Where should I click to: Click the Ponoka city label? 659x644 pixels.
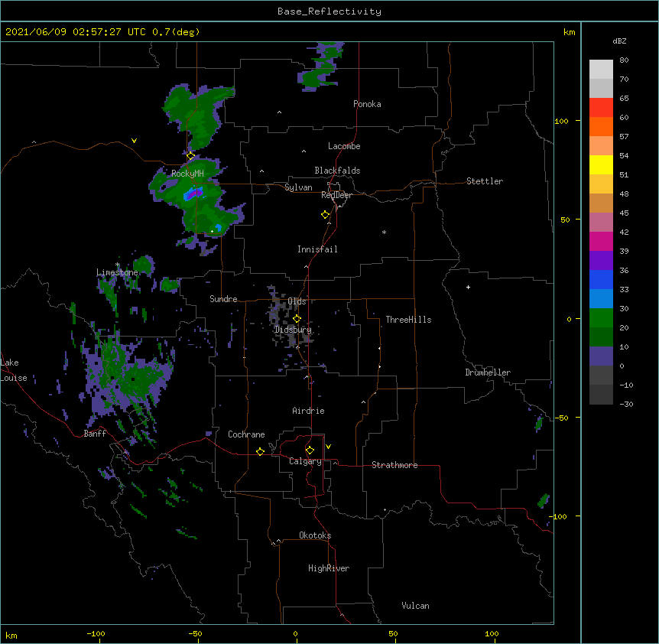367,104
